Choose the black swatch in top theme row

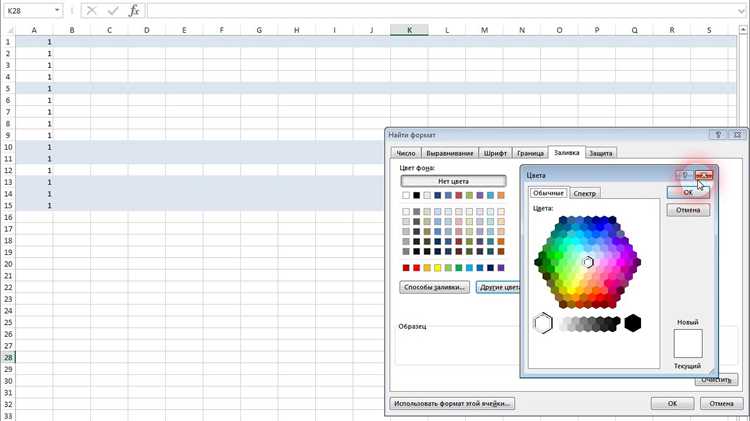pyautogui.click(x=417, y=195)
